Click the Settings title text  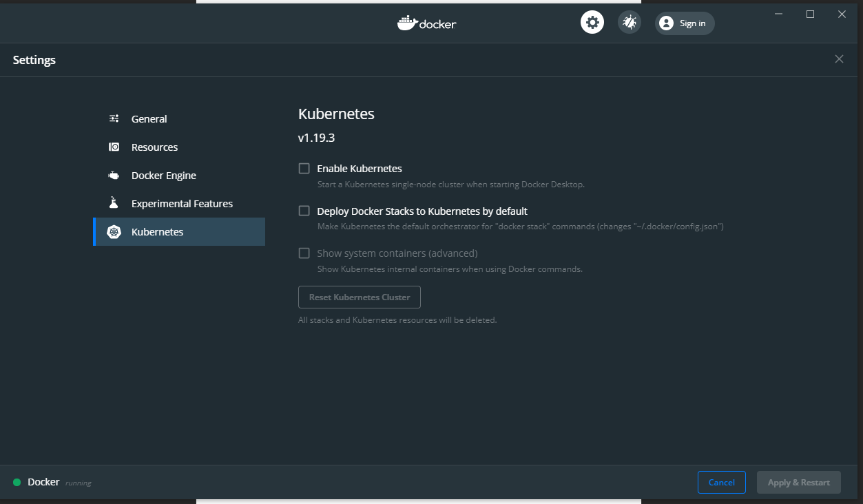(34, 60)
